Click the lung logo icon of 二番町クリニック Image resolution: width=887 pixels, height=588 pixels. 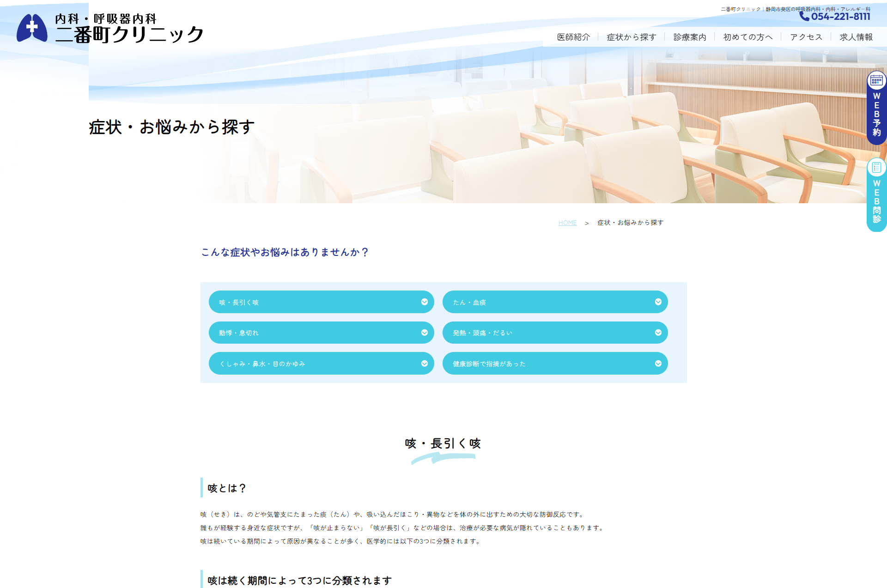32,28
